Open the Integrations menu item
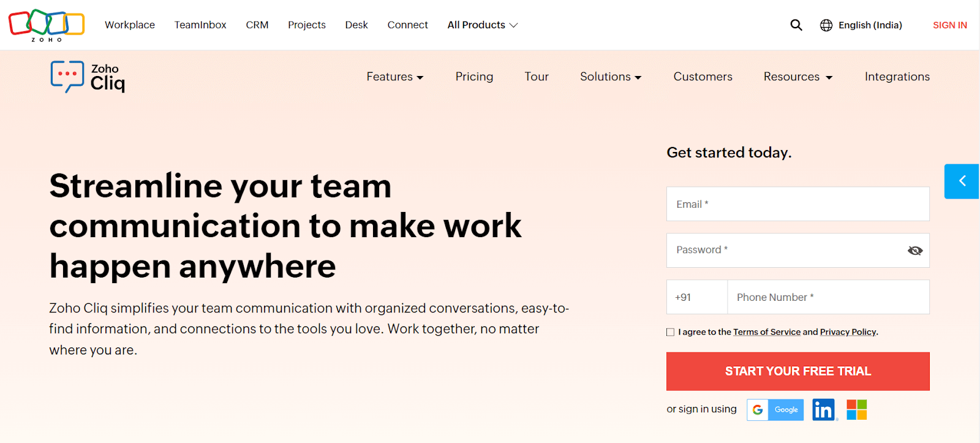The image size is (980, 443). coord(897,77)
